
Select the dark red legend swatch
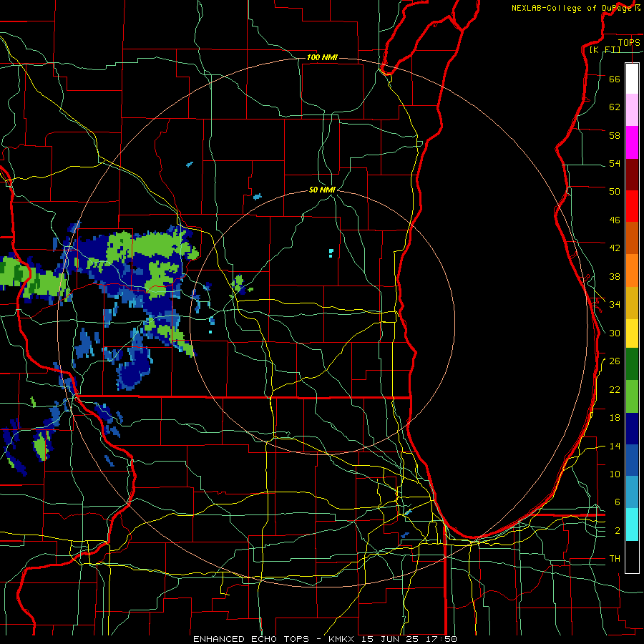(632, 175)
